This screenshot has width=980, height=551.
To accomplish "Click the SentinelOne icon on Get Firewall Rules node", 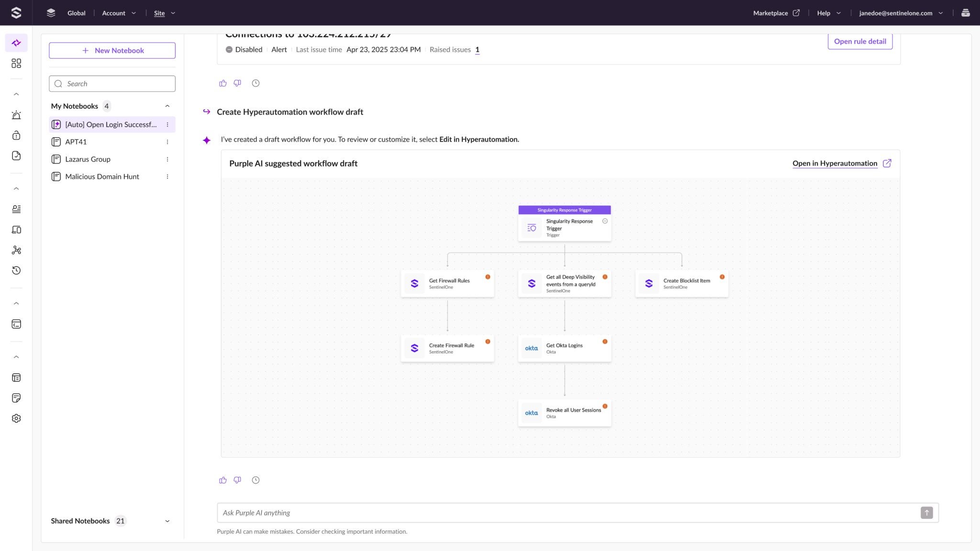I will (x=413, y=283).
